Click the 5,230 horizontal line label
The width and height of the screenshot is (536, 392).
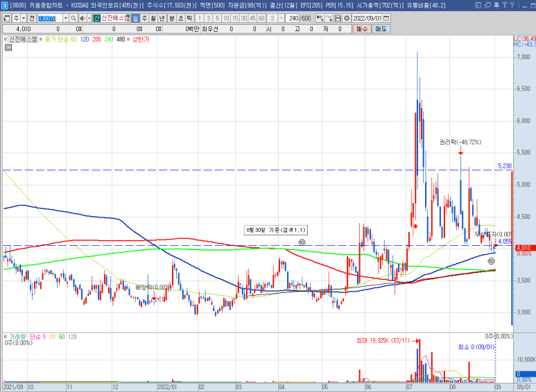coord(505,166)
